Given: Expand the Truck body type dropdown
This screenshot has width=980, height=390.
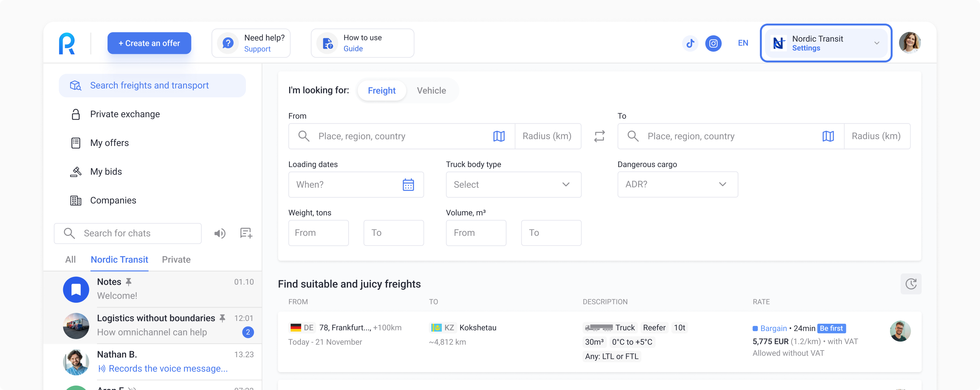Looking at the screenshot, I should coord(513,185).
